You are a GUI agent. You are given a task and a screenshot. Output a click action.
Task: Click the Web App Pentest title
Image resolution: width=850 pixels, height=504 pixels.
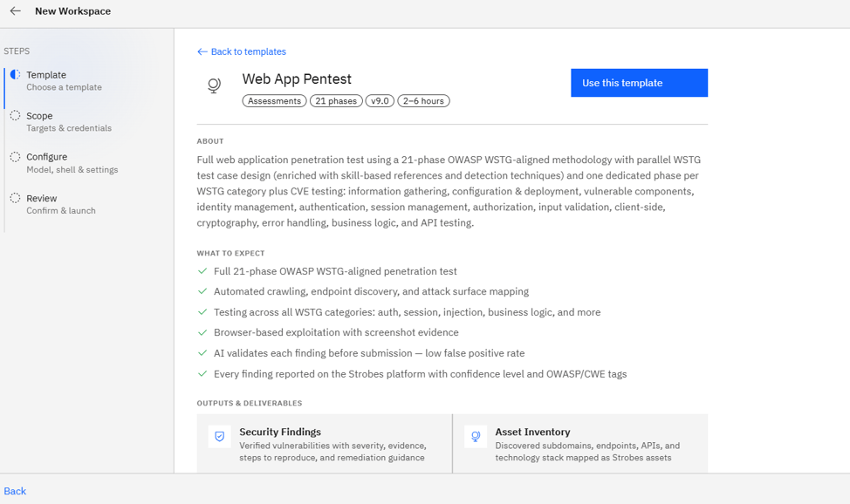click(297, 79)
